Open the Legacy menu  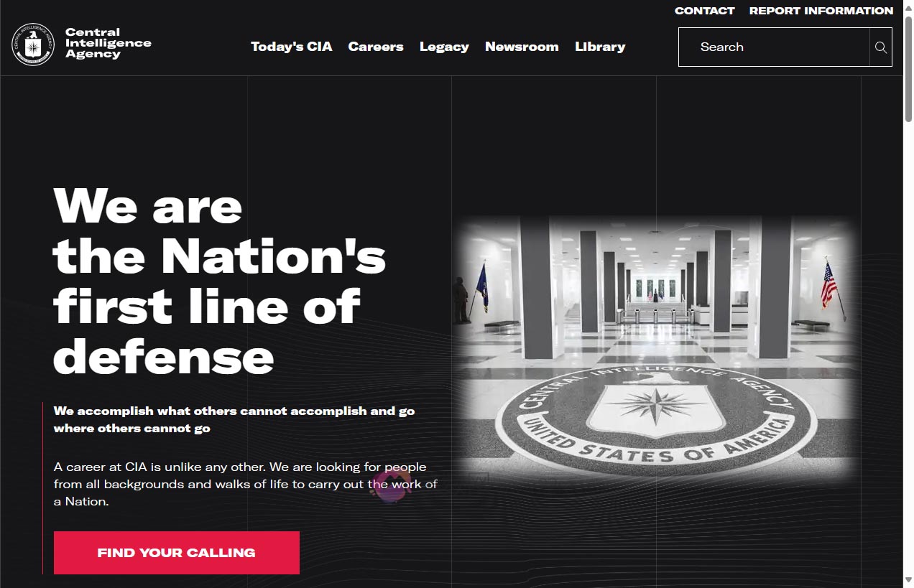[444, 47]
